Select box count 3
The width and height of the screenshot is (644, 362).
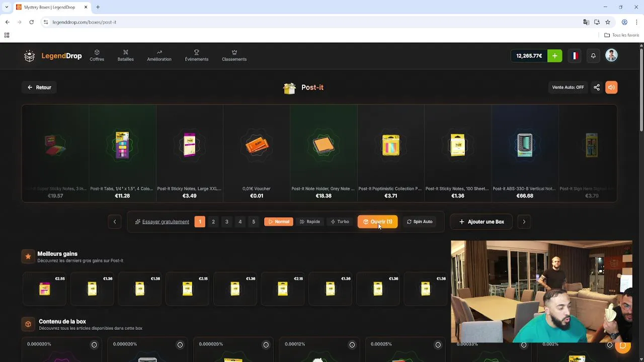click(x=226, y=222)
